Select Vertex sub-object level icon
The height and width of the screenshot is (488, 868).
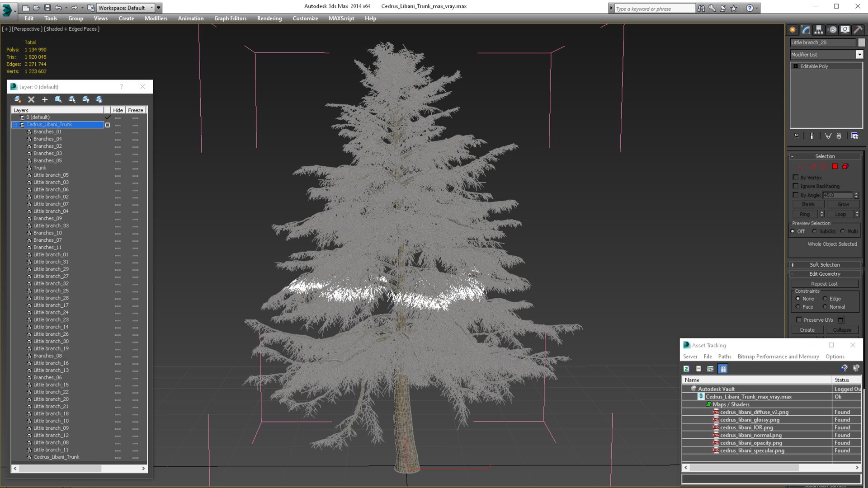pyautogui.click(x=802, y=166)
